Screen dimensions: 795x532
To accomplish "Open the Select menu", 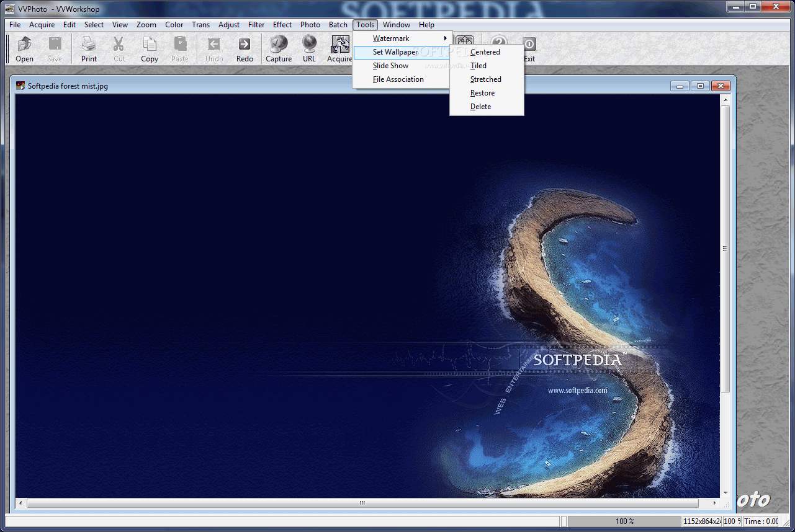I will click(x=94, y=25).
